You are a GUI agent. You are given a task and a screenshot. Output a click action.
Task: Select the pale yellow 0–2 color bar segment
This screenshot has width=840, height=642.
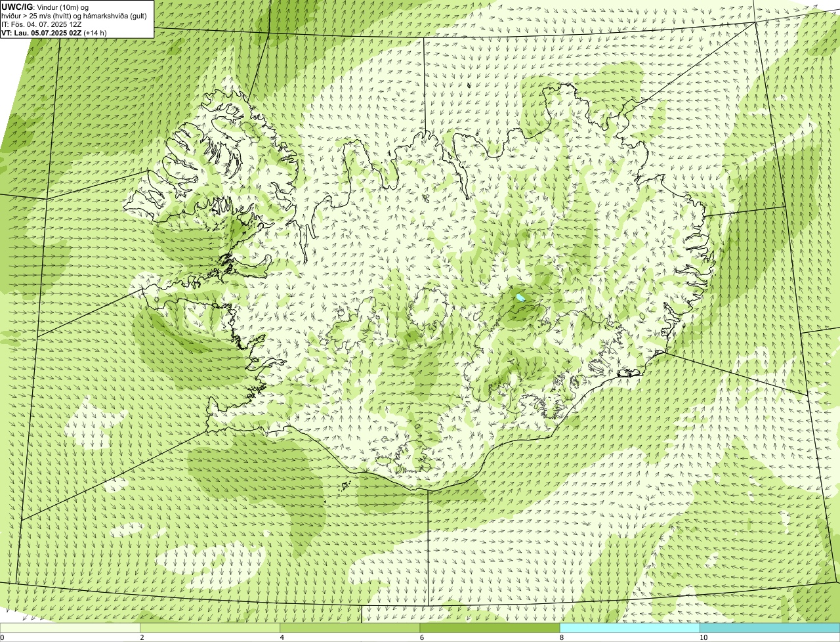pyautogui.click(x=70, y=628)
